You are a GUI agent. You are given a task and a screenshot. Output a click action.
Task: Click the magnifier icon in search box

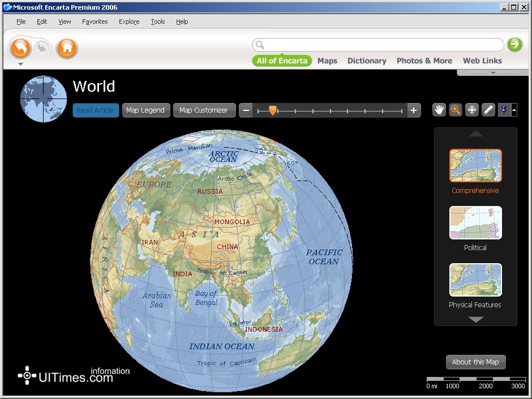pyautogui.click(x=260, y=45)
